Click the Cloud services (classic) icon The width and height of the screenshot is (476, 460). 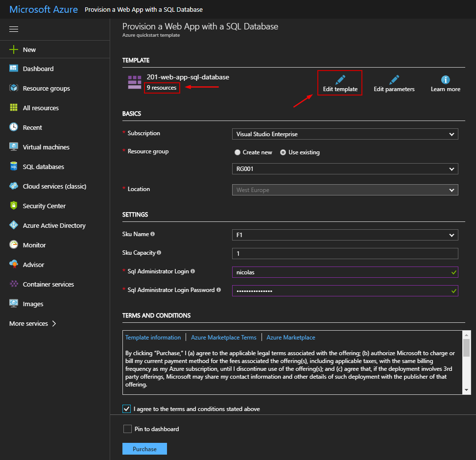click(x=14, y=186)
